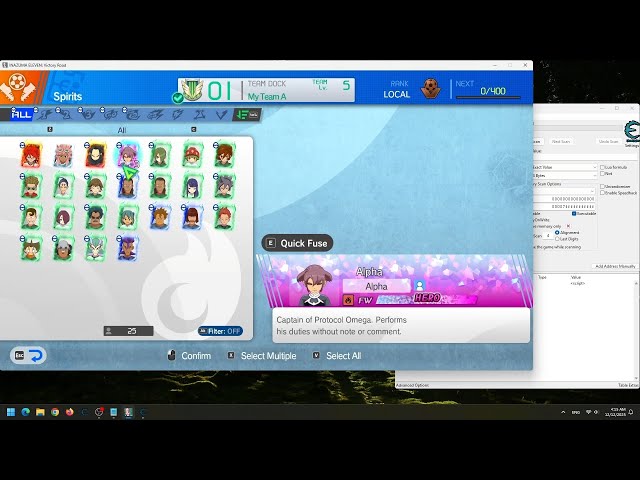Enable the Speedhack checkbox in Cheat Engine

(602, 193)
